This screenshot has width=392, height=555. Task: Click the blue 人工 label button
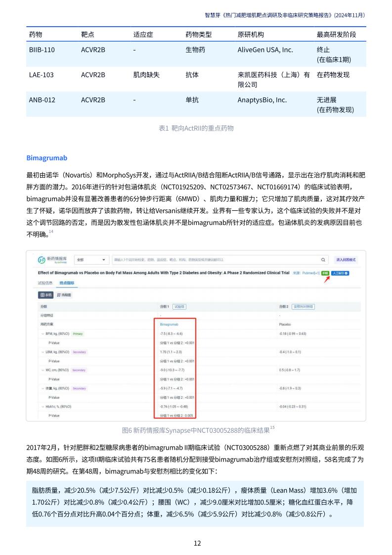pyautogui.click(x=340, y=273)
